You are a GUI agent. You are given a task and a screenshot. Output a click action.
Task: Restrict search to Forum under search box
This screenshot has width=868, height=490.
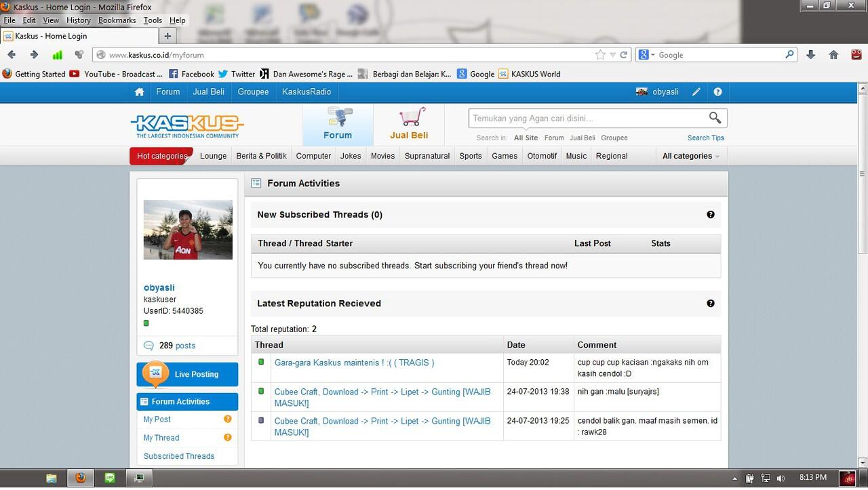(554, 138)
